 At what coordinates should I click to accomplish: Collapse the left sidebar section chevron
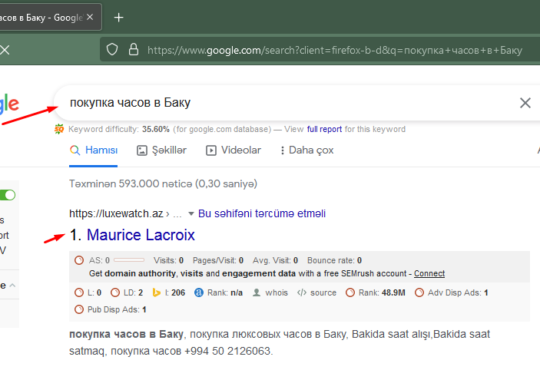tap(13, 285)
